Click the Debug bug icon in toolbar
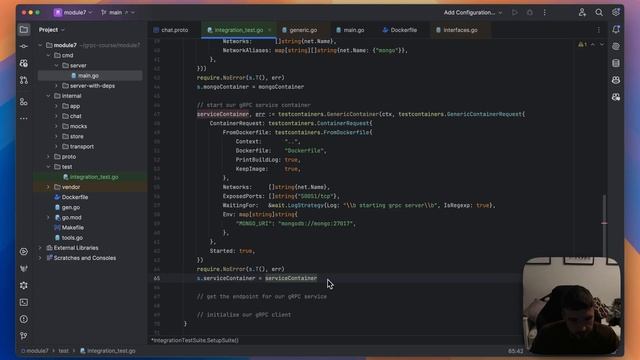 pos(529,13)
